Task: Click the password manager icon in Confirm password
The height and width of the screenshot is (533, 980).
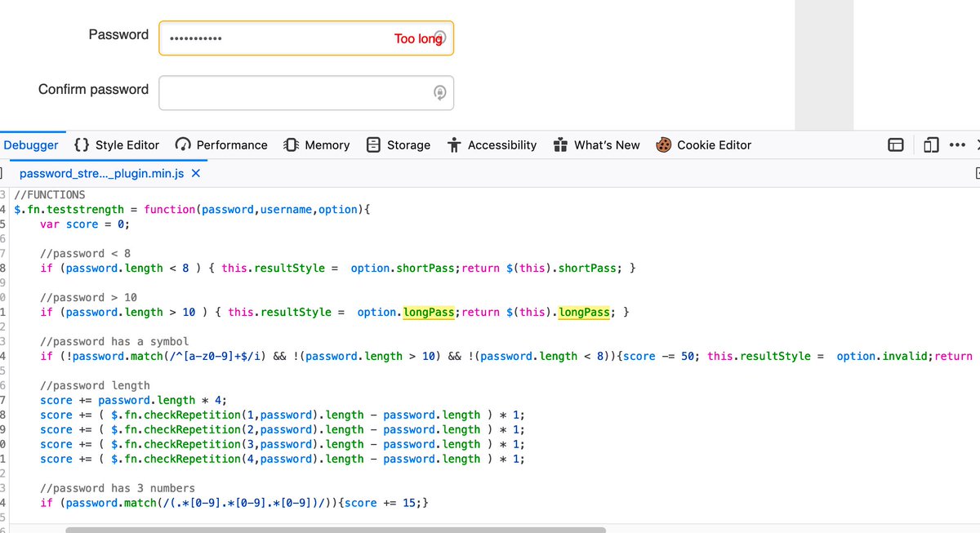Action: tap(439, 93)
